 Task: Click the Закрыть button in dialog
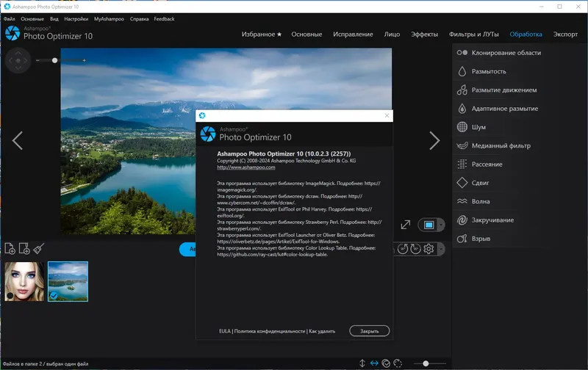coord(370,331)
